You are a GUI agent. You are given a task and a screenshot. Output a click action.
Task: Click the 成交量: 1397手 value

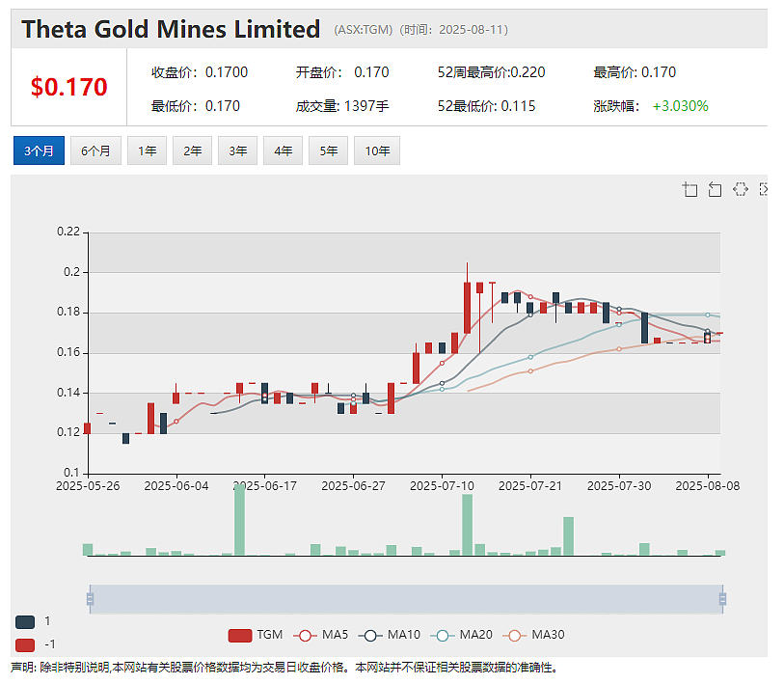click(x=342, y=106)
